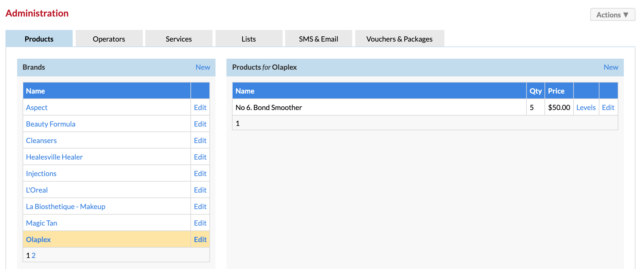Open the Lists tab
This screenshot has width=644, height=269.
coord(249,39)
